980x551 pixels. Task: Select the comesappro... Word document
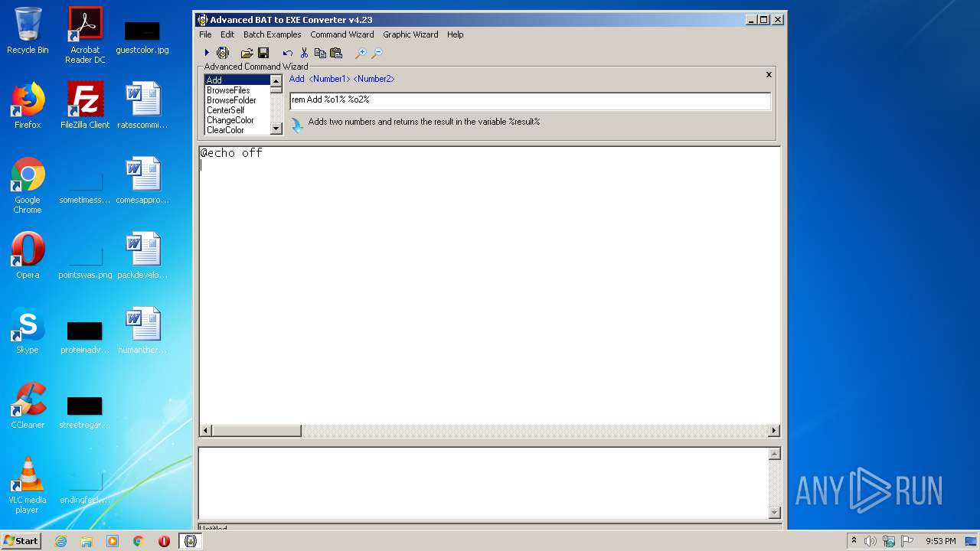142,181
